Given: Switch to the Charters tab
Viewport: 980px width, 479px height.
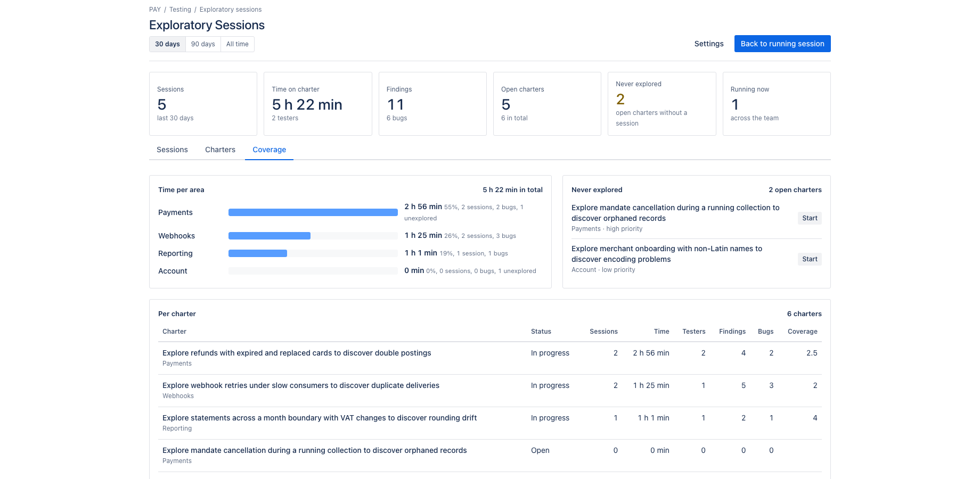Looking at the screenshot, I should [x=220, y=150].
